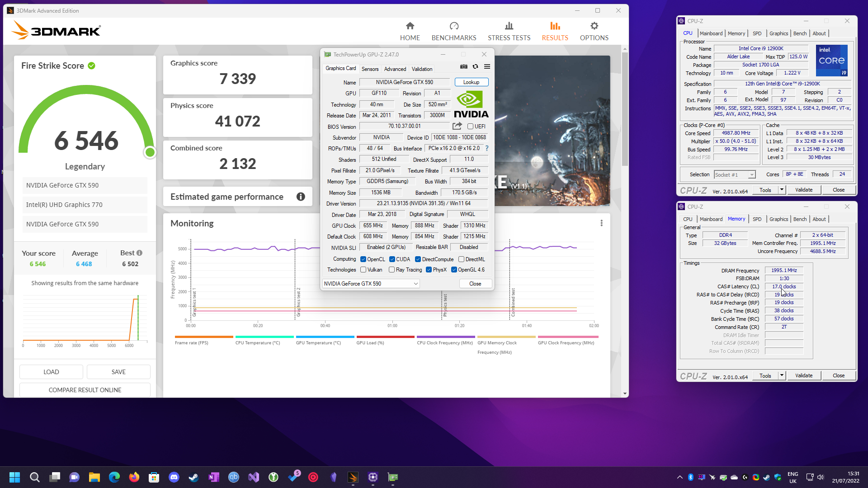Open Visual Studio from the taskbar
Viewport: 868px width, 488px height.
point(253,477)
